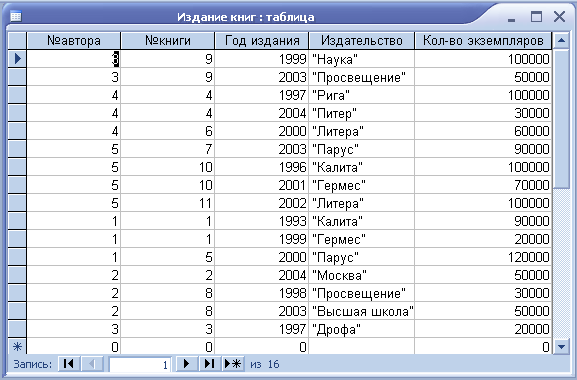
Task: Go to the next record
Action: 187,364
